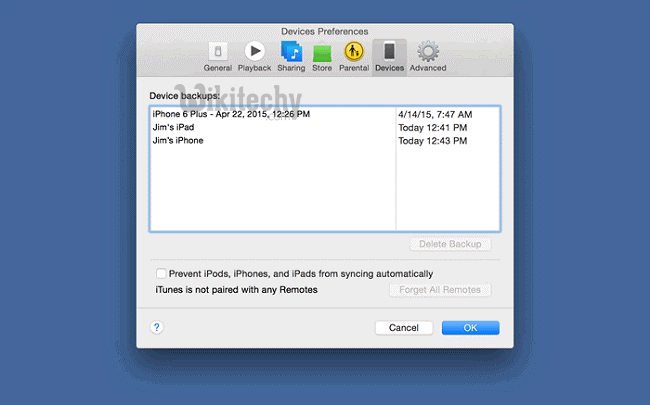Confirm preferences with OK button

[x=470, y=328]
